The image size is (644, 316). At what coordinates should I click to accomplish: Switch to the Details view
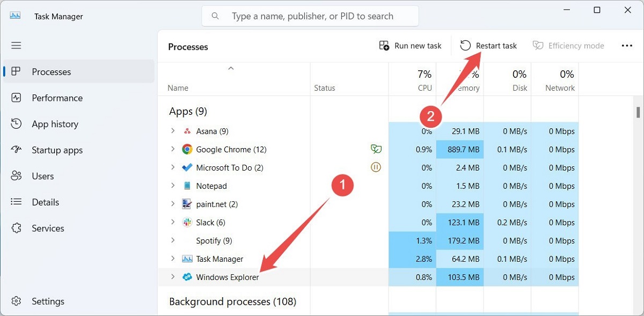coord(45,202)
